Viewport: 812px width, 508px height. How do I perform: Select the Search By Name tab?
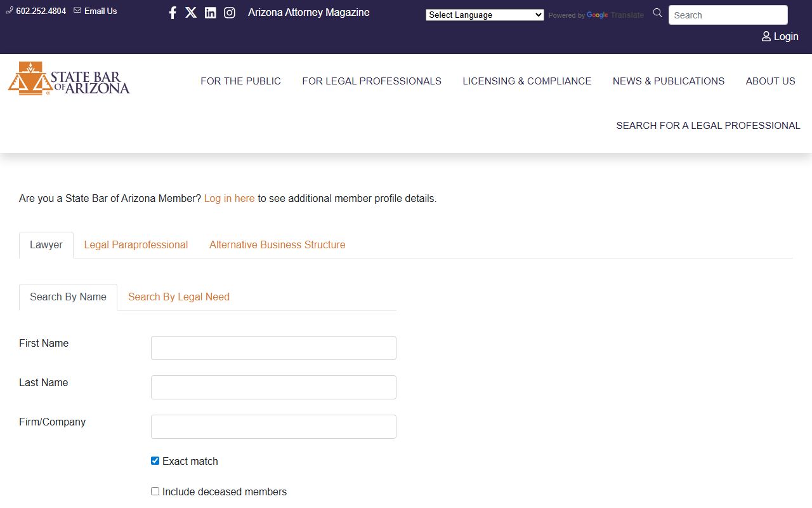pyautogui.click(x=68, y=297)
